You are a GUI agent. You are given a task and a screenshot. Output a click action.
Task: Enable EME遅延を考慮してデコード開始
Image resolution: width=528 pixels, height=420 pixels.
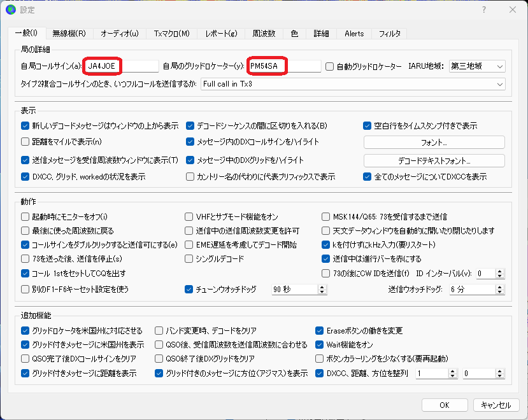pyautogui.click(x=189, y=244)
